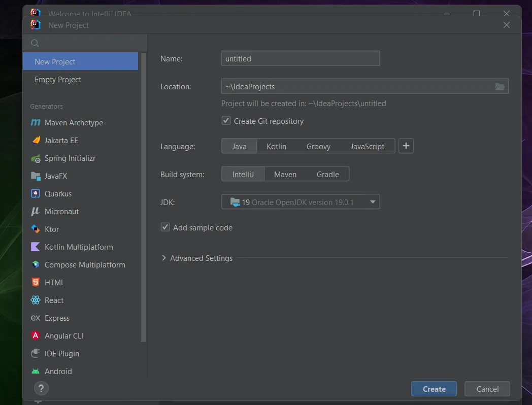Select the Jakarta EE generator icon
This screenshot has width=532, height=405.
(36, 141)
